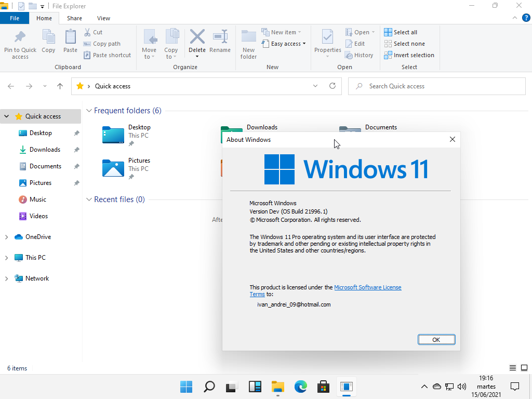Switch to large icons view in status bar
The height and width of the screenshot is (399, 532).
pos(524,368)
